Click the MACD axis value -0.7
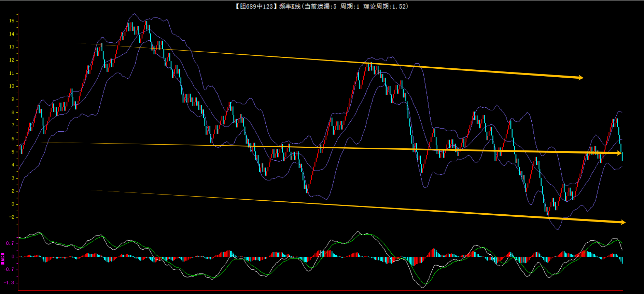 click(9, 269)
